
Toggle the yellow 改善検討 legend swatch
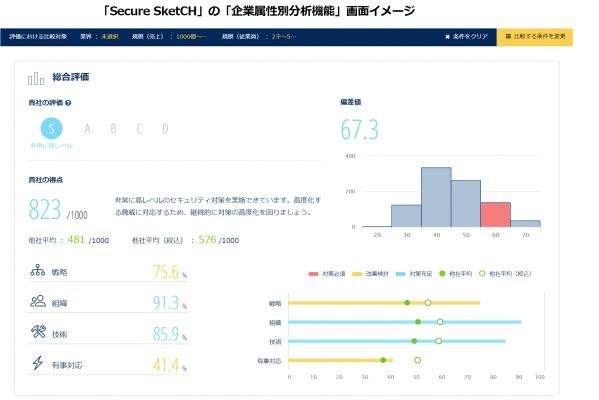coord(357,274)
